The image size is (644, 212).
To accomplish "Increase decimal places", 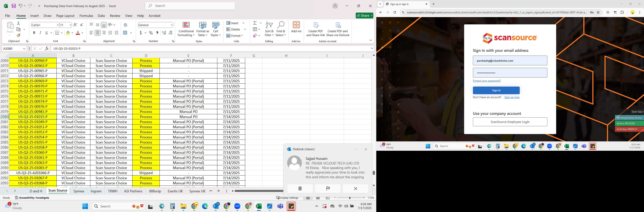I will point(164,33).
